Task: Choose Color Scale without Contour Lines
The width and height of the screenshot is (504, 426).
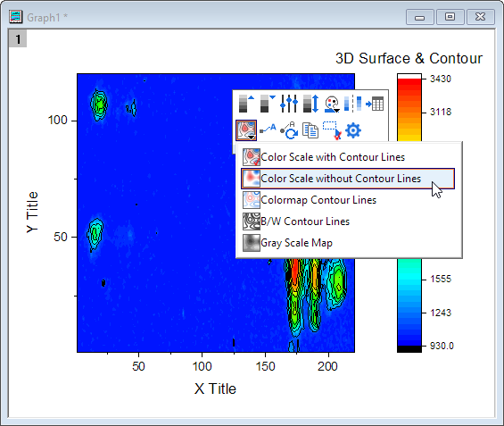Action: tap(348, 179)
